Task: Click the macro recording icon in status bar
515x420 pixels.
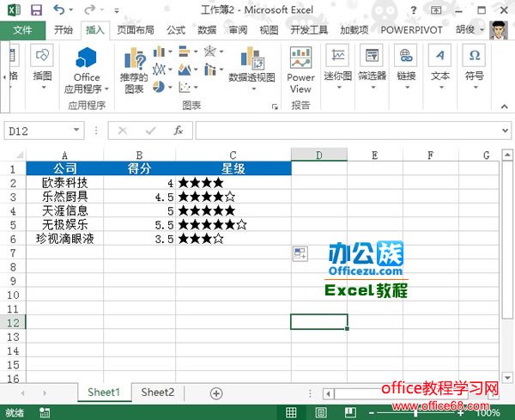Action: (x=45, y=413)
